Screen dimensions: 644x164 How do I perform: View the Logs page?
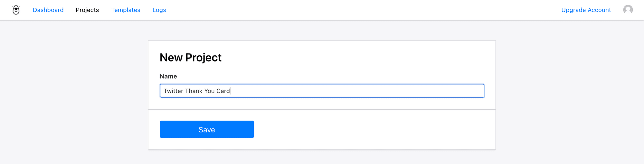(x=159, y=10)
